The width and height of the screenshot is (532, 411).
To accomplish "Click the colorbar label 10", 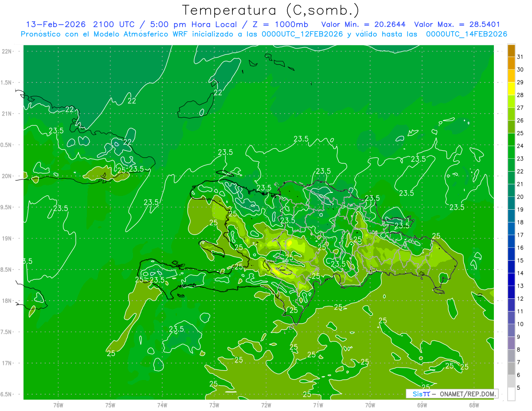I will pos(520,324).
